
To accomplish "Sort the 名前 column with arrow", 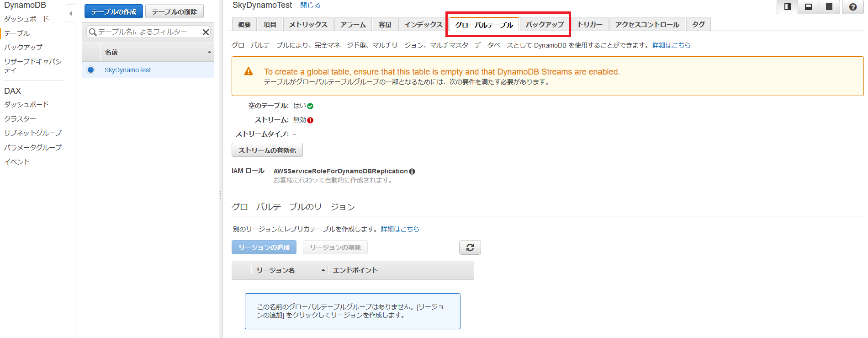I will (209, 52).
